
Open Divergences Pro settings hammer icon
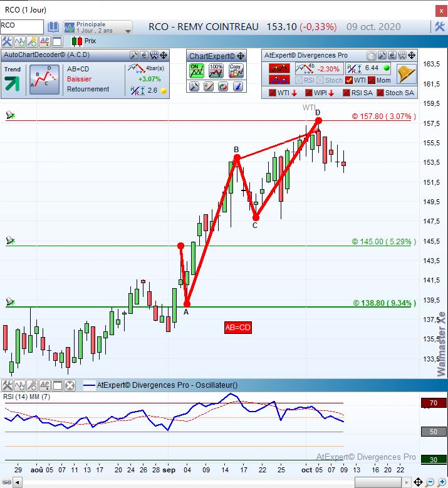(382, 55)
